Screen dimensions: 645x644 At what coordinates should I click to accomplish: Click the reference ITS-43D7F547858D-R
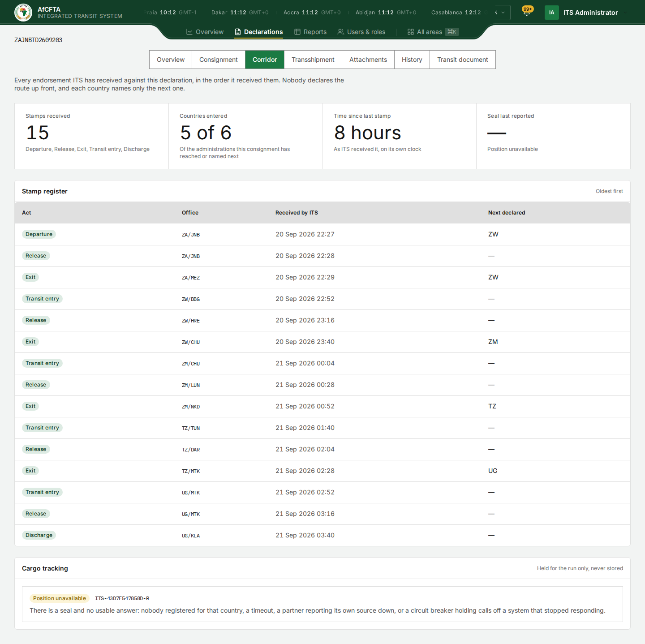click(122, 598)
